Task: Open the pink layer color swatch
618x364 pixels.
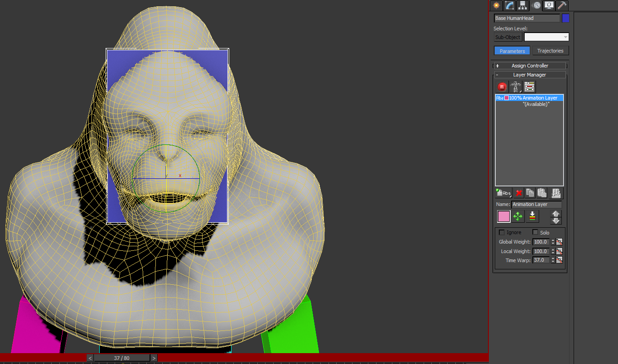Action: 504,216
